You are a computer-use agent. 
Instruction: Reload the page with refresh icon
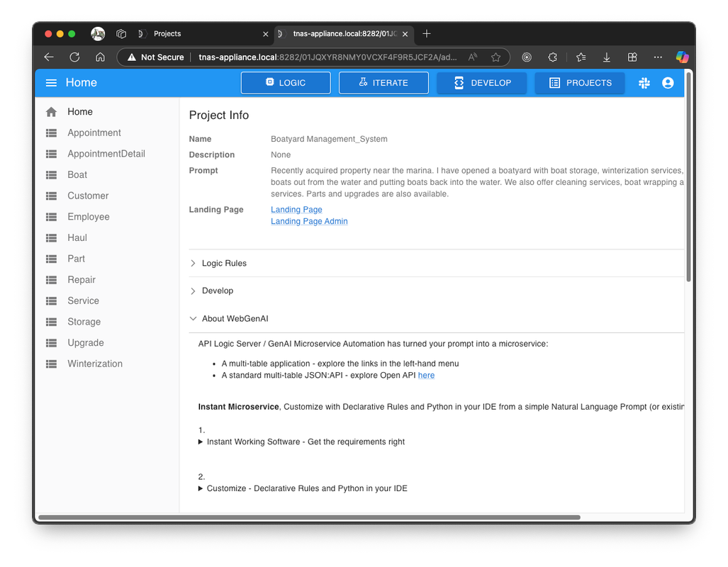tap(74, 57)
